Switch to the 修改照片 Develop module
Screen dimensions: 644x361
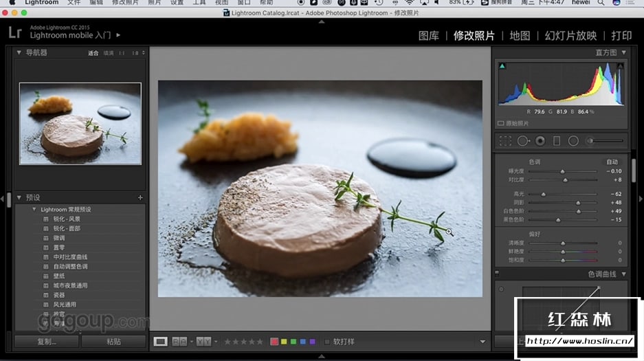pyautogui.click(x=474, y=36)
